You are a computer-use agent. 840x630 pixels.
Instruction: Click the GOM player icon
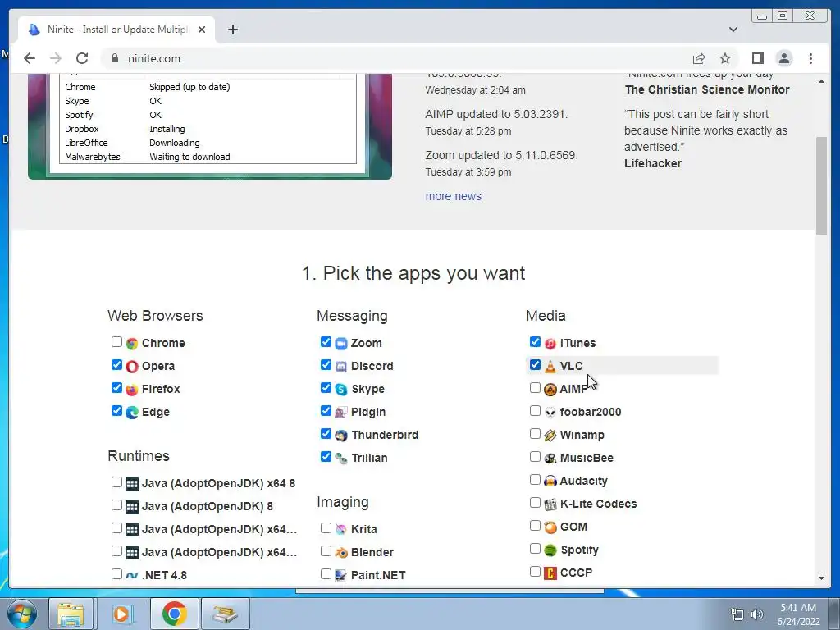pyautogui.click(x=550, y=527)
